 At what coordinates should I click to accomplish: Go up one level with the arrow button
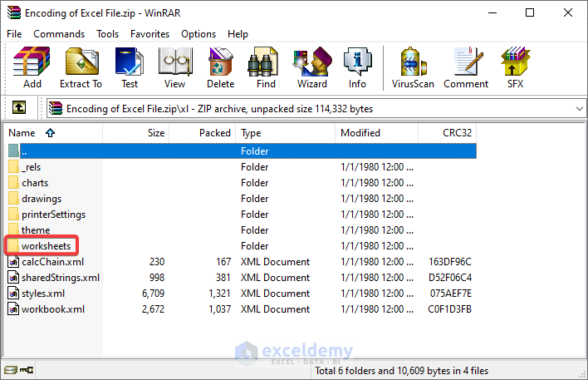pos(19,108)
